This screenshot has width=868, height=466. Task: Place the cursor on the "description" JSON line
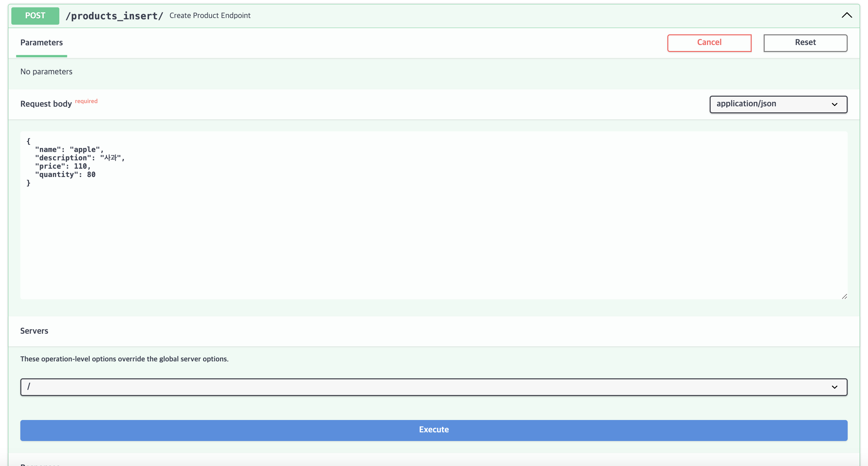point(80,158)
